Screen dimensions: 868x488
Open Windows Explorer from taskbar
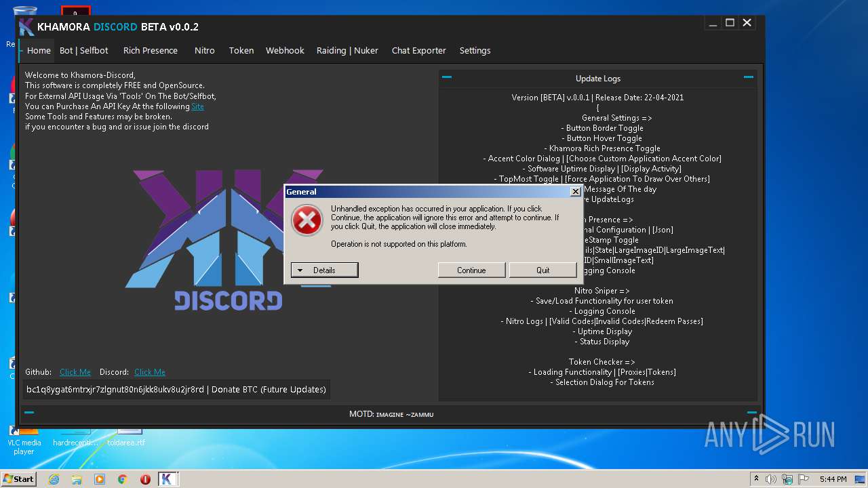coord(77,479)
